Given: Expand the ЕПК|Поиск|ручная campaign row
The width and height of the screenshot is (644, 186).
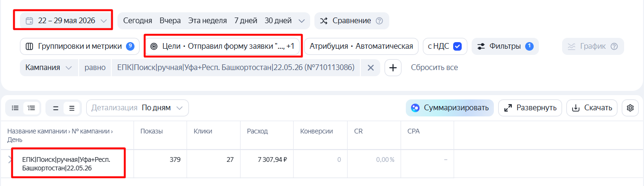Looking at the screenshot, I should 10,159.
